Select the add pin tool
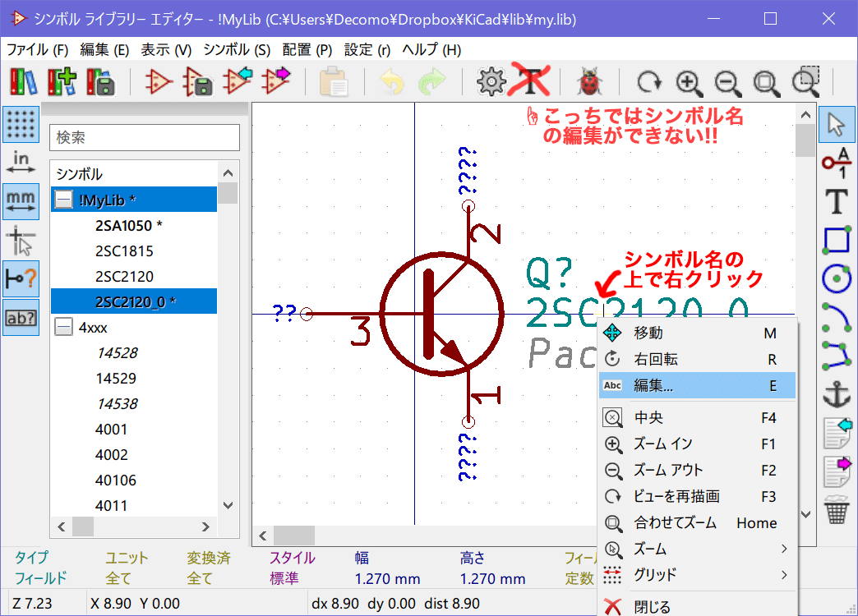This screenshot has height=616, width=858. coord(837,163)
